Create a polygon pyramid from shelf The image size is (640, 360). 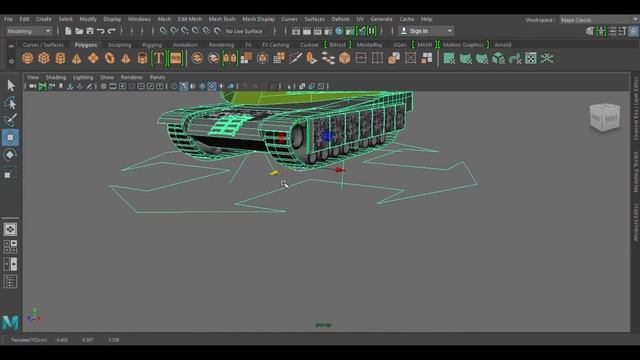[126, 58]
